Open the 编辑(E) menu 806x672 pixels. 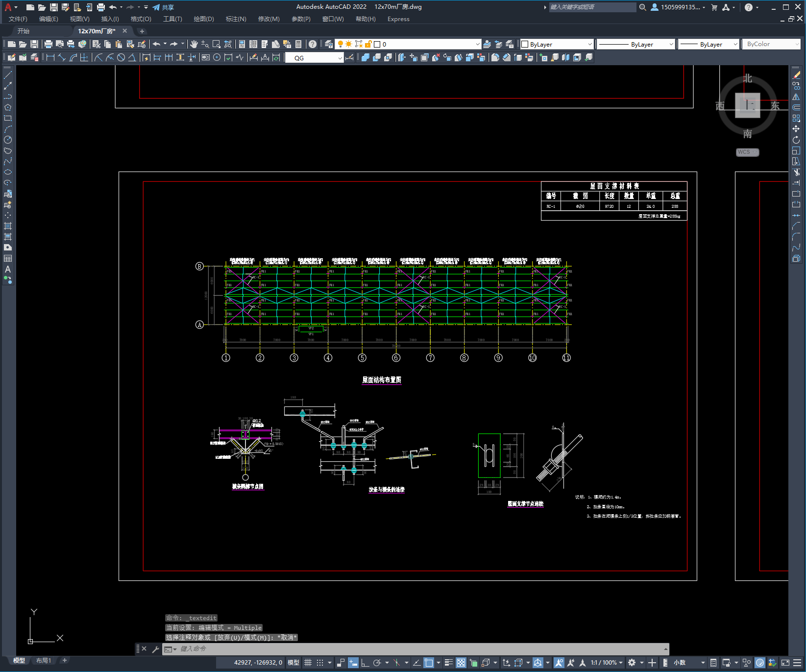coord(49,19)
